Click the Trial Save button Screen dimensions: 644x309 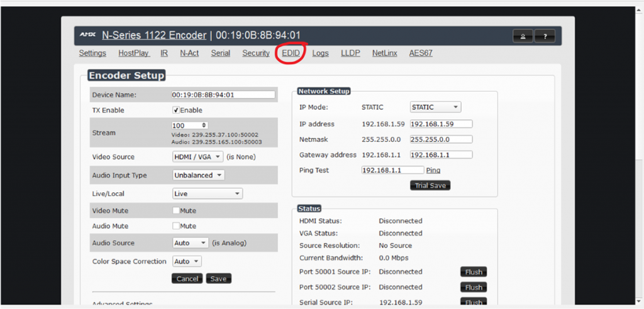pyautogui.click(x=430, y=185)
